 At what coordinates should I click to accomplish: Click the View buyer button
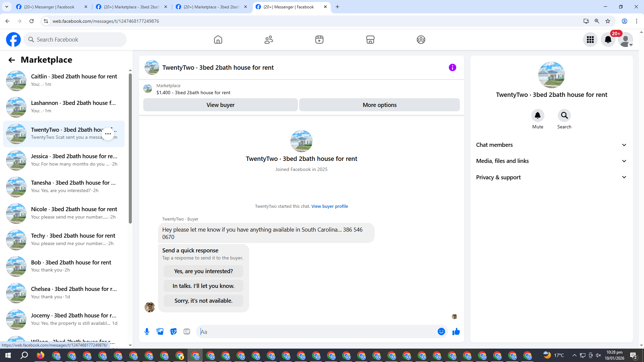point(220,105)
